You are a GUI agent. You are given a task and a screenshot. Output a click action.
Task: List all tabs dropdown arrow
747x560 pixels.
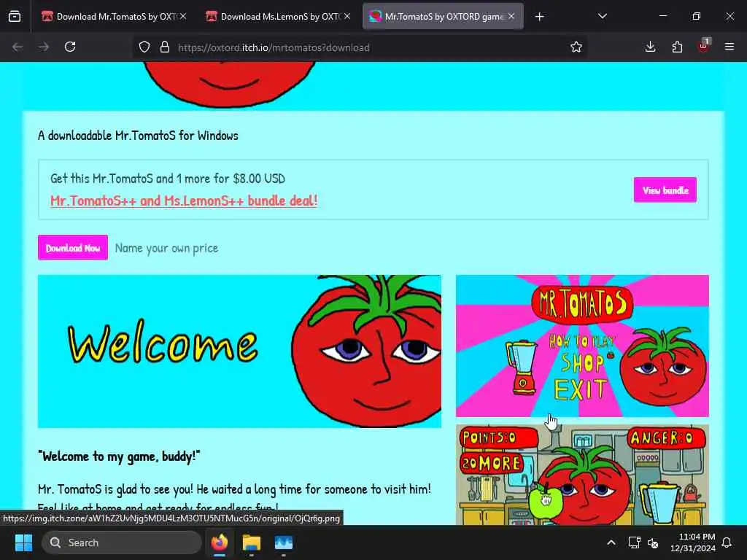(x=602, y=17)
